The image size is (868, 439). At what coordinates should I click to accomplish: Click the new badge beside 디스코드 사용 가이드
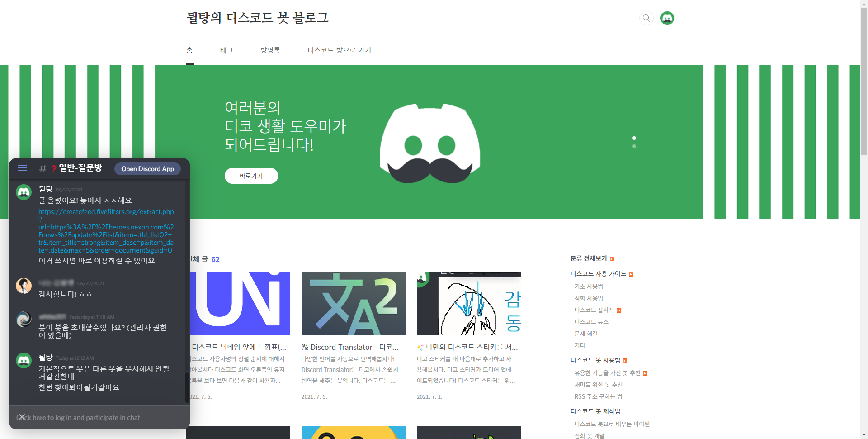(631, 274)
